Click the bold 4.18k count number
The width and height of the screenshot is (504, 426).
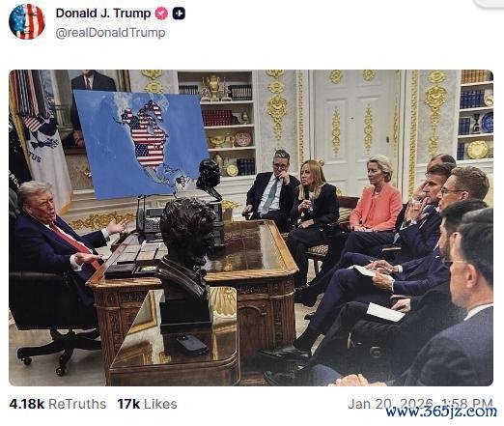tap(27, 404)
